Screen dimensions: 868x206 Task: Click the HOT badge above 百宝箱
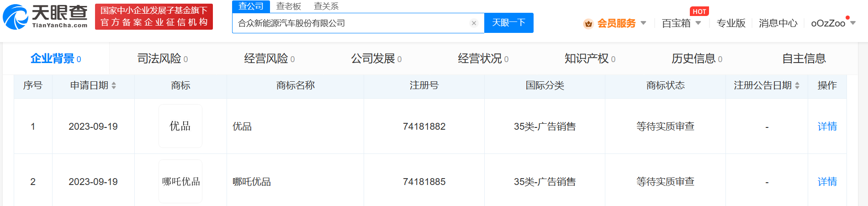(699, 11)
